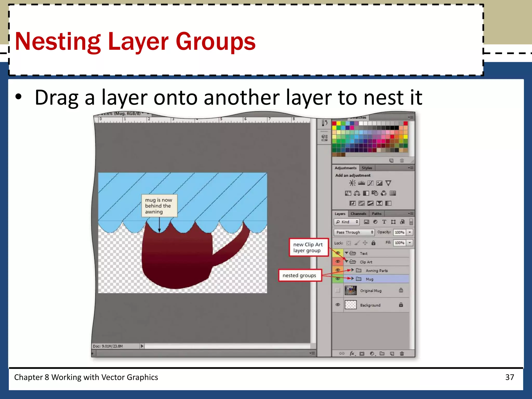The height and width of the screenshot is (399, 532).
Task: Create new fill or adjustment layer
Action: [372, 354]
